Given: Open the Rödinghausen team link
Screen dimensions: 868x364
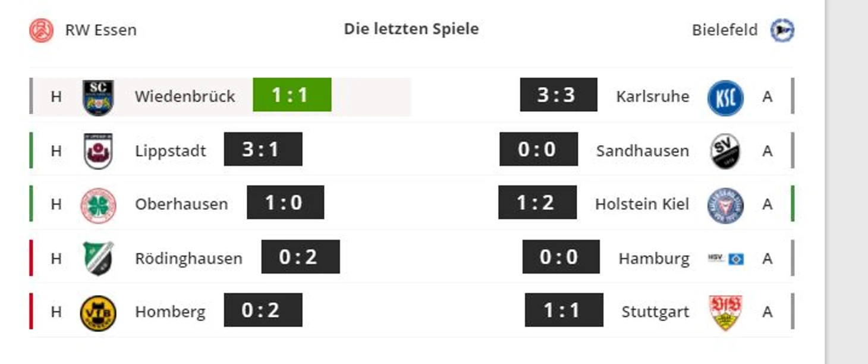Looking at the screenshot, I should 188,258.
